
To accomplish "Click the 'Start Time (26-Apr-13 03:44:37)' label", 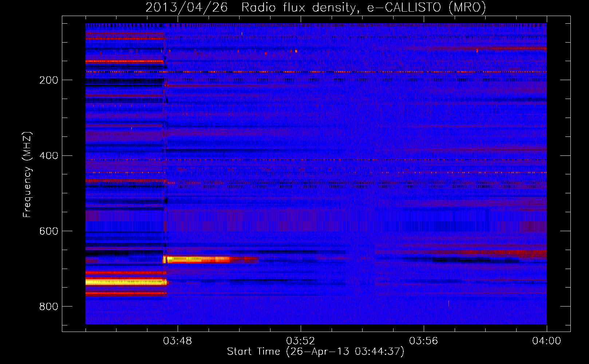I will (316, 352).
